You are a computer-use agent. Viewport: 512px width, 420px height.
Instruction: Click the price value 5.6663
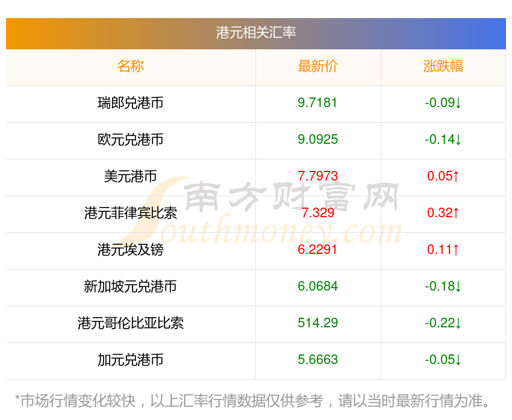(x=317, y=360)
